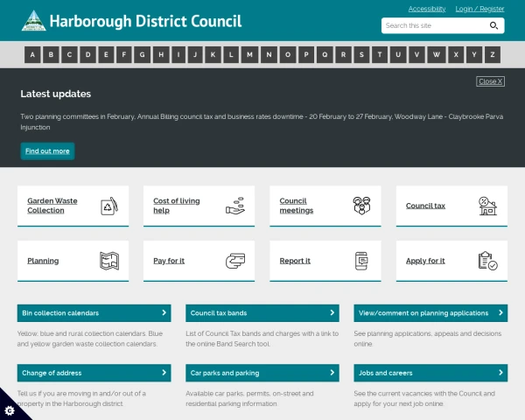Click arrow on Bin collection calendars
This screenshot has height=420, width=525.
(164, 312)
